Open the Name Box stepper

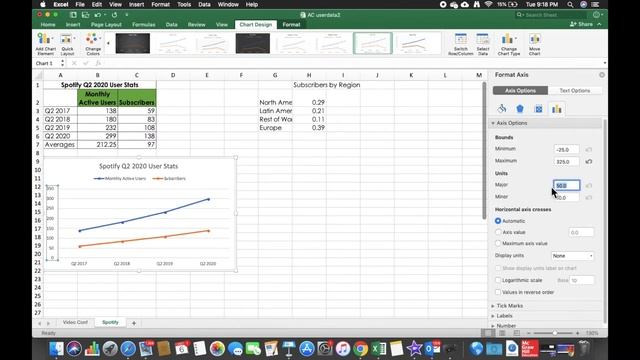click(62, 63)
